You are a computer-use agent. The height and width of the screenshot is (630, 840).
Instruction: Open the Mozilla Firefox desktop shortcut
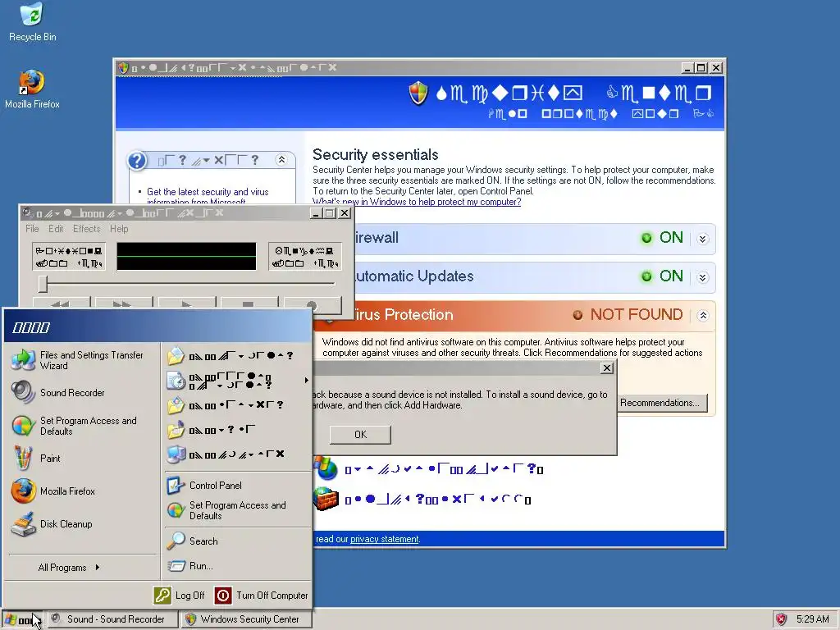(32, 89)
